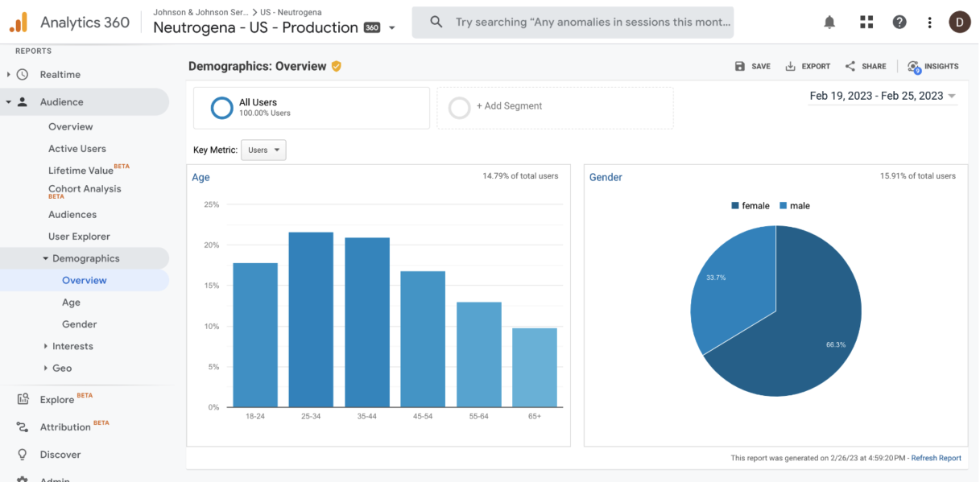Image resolution: width=980 pixels, height=482 pixels.
Task: Open Audience Overview report
Action: [71, 126]
